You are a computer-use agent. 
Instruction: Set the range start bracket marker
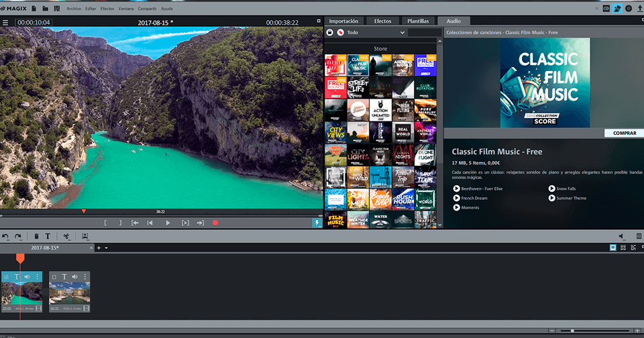[105, 223]
